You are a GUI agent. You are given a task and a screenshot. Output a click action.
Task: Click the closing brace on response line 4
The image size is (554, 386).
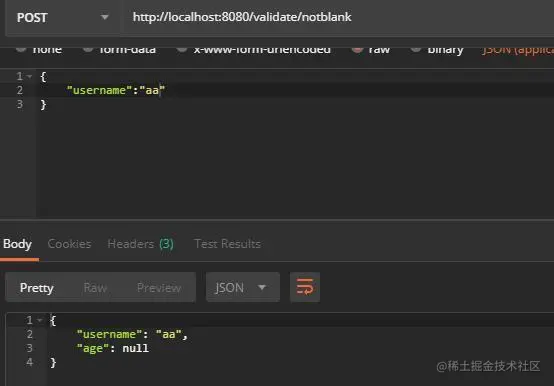pos(53,363)
